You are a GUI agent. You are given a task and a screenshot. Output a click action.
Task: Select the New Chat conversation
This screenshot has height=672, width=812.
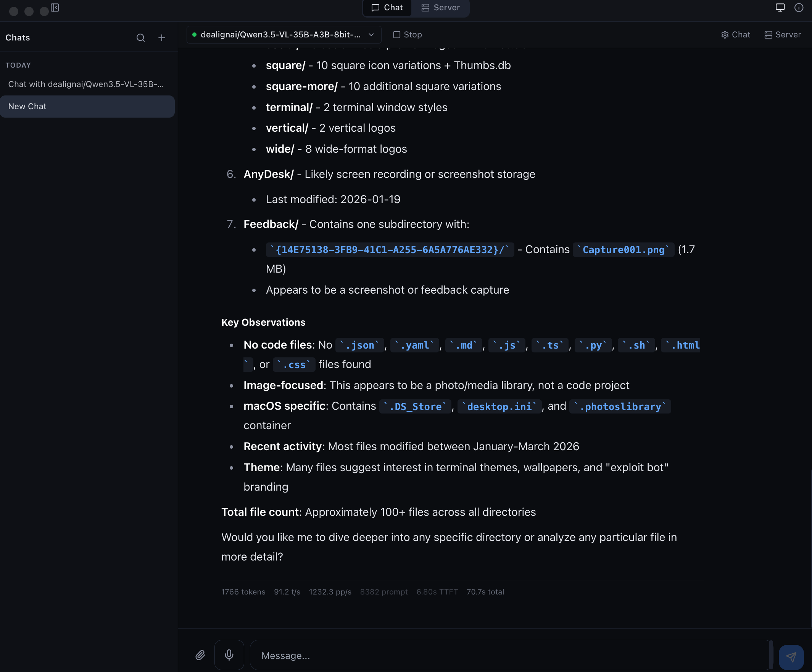[88, 107]
